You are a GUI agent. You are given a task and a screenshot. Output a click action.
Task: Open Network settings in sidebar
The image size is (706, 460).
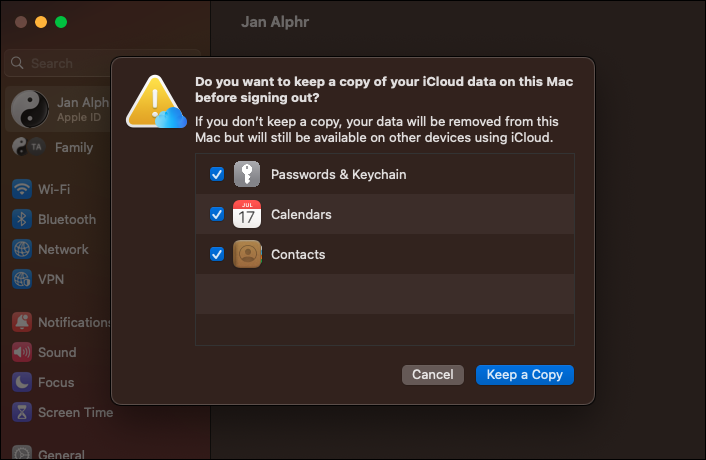62,249
